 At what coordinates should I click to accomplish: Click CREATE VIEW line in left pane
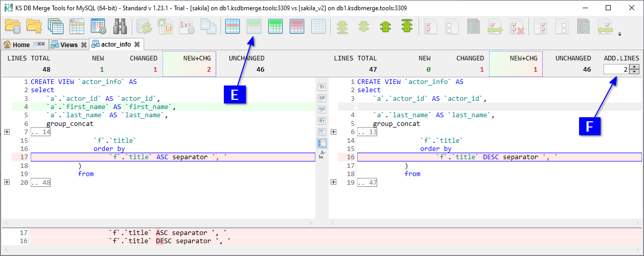pyautogui.click(x=84, y=81)
